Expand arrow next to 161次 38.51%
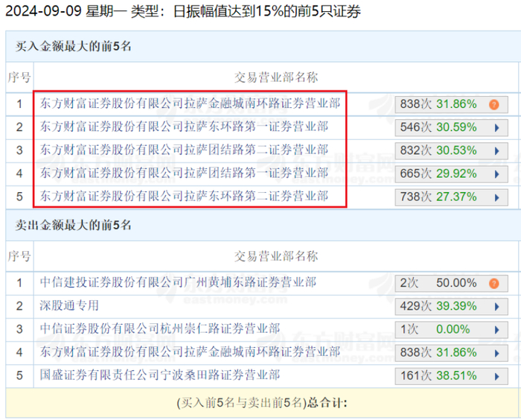 [x=497, y=376]
